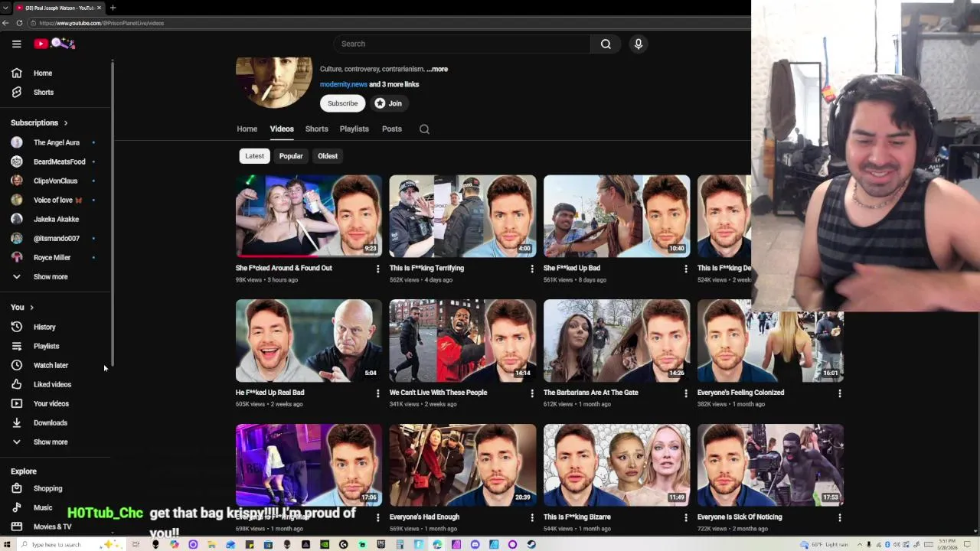Open the channel profile picture
Screen dimensions: 980x551
click(274, 82)
